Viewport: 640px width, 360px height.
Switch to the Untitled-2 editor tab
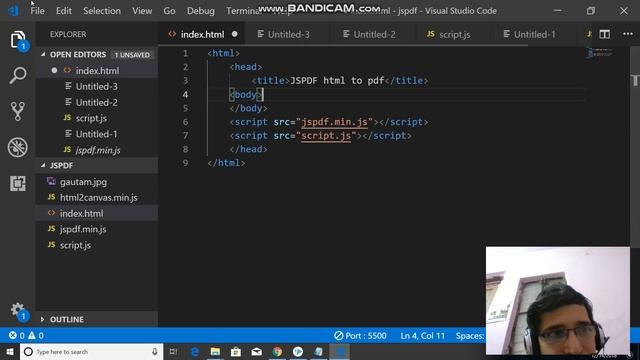[x=372, y=34]
